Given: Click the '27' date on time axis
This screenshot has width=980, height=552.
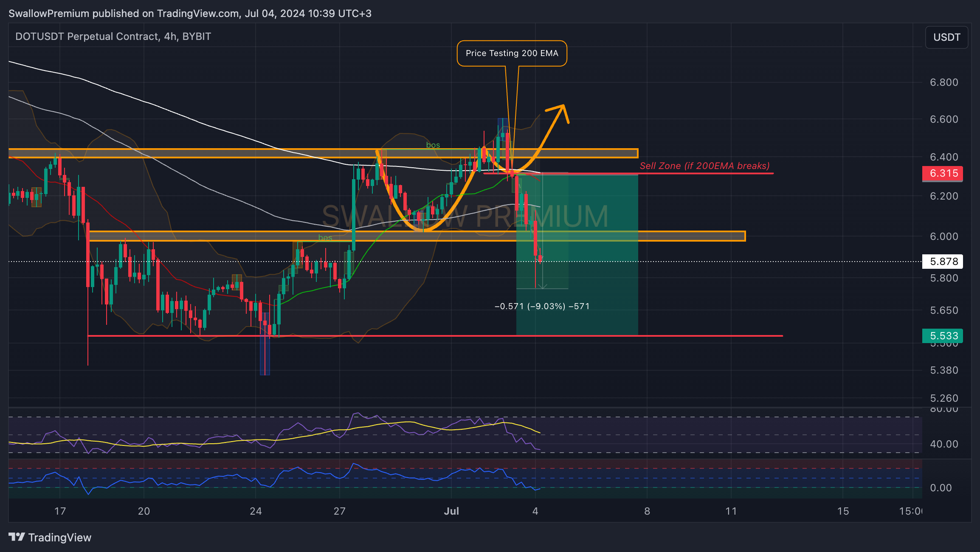Looking at the screenshot, I should [x=340, y=511].
